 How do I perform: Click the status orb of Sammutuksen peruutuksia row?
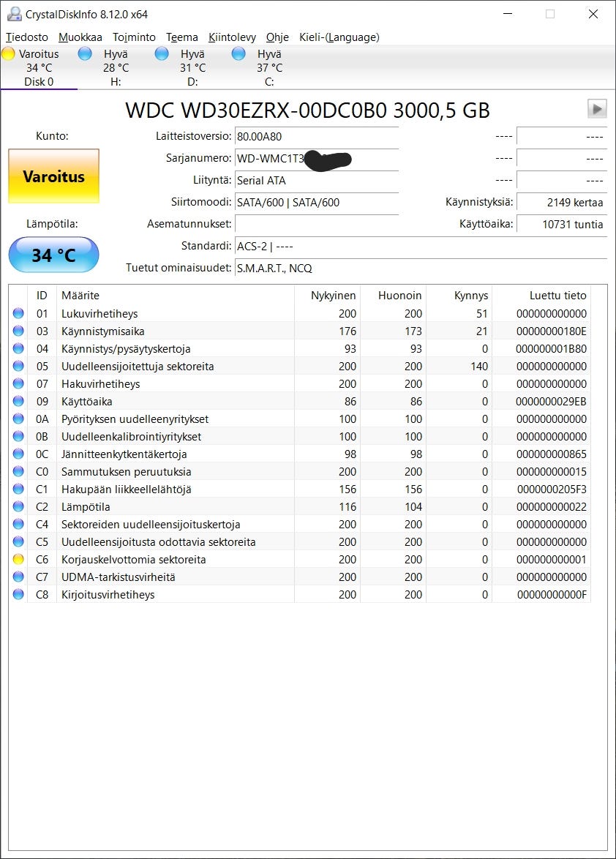(x=18, y=471)
